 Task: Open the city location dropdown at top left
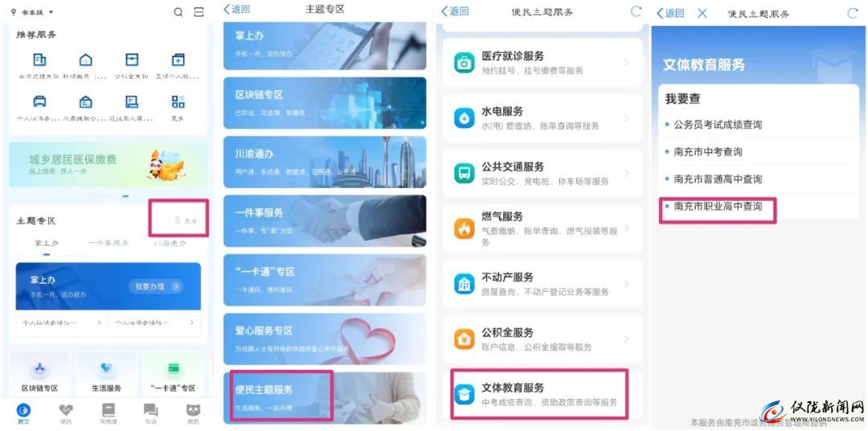click(32, 12)
